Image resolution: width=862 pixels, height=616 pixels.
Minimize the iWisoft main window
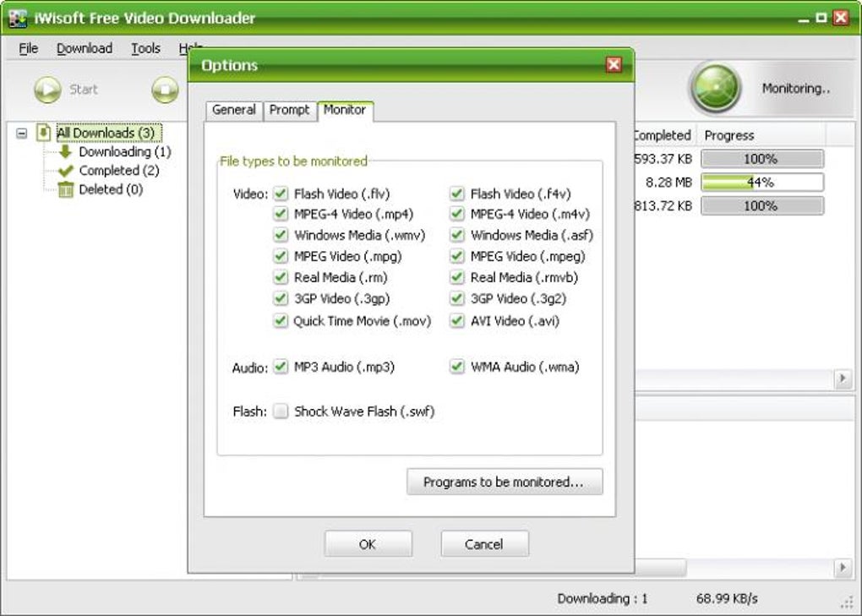coord(804,18)
